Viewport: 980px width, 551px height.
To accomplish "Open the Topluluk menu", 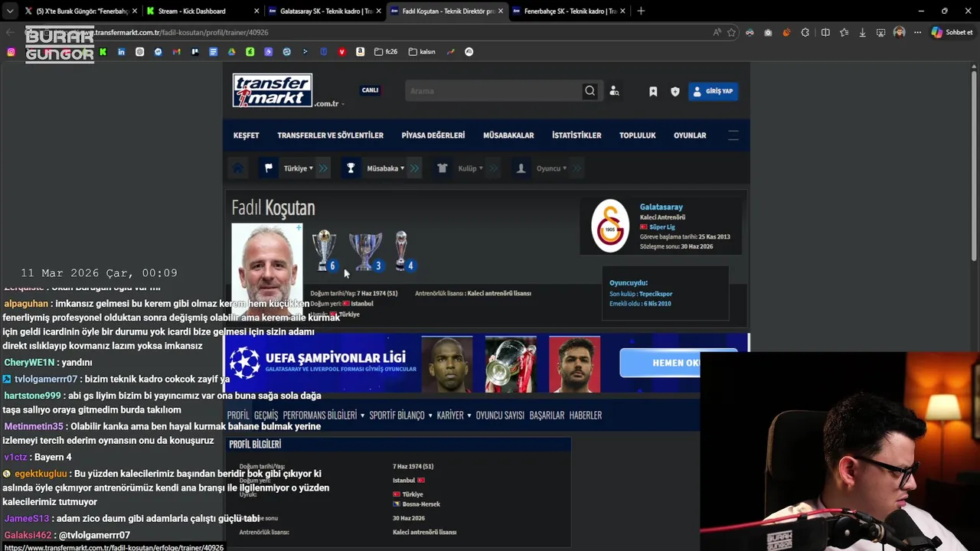I will tap(638, 135).
